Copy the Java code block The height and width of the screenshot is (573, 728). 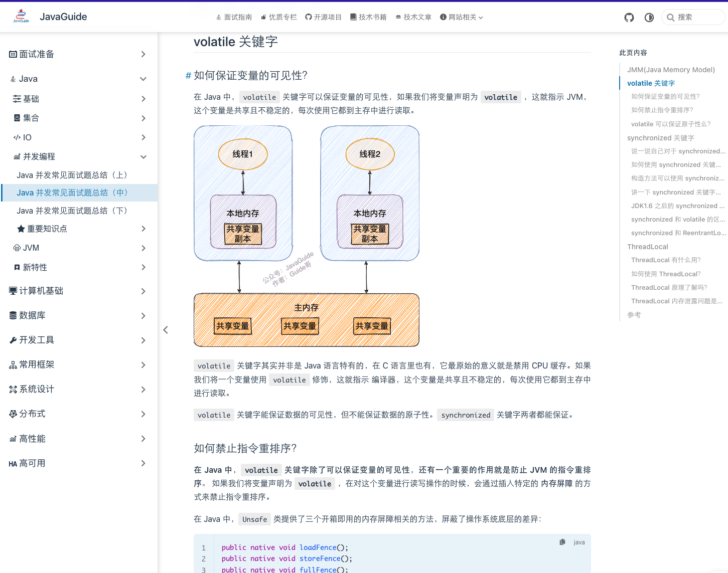tap(562, 542)
